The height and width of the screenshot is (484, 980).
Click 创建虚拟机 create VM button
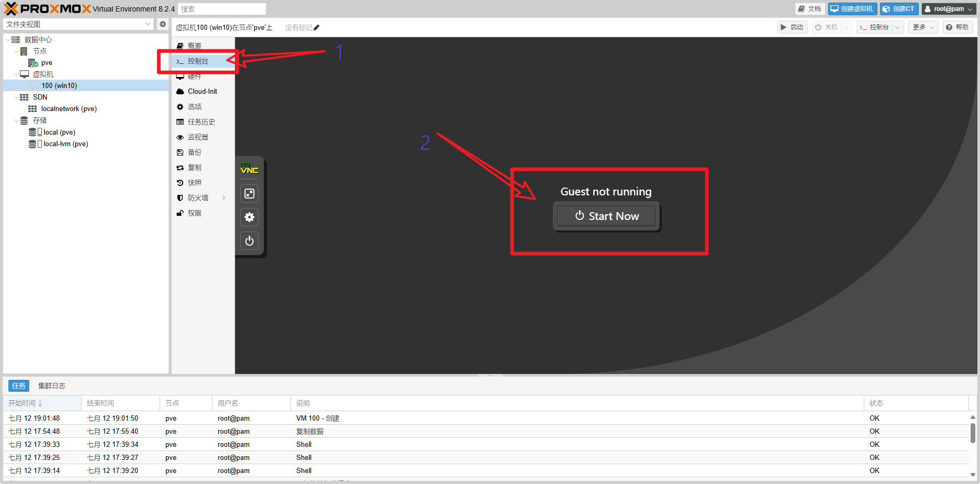click(x=852, y=9)
